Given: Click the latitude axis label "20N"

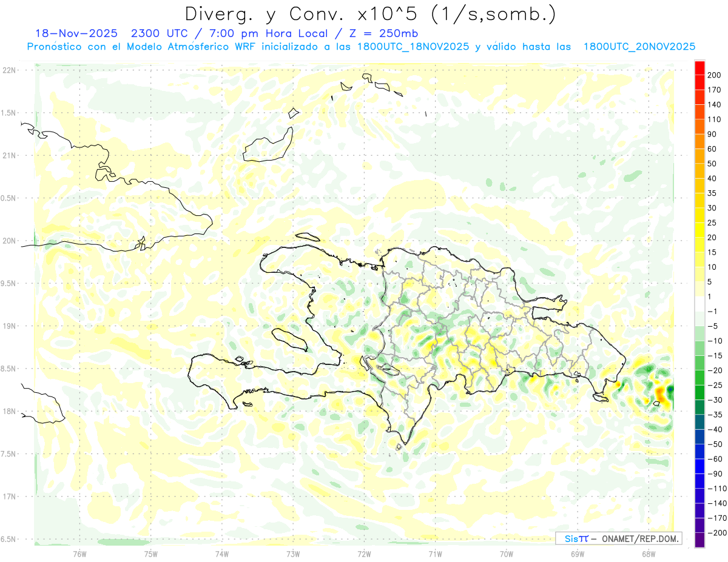Looking at the screenshot, I should click(8, 241).
